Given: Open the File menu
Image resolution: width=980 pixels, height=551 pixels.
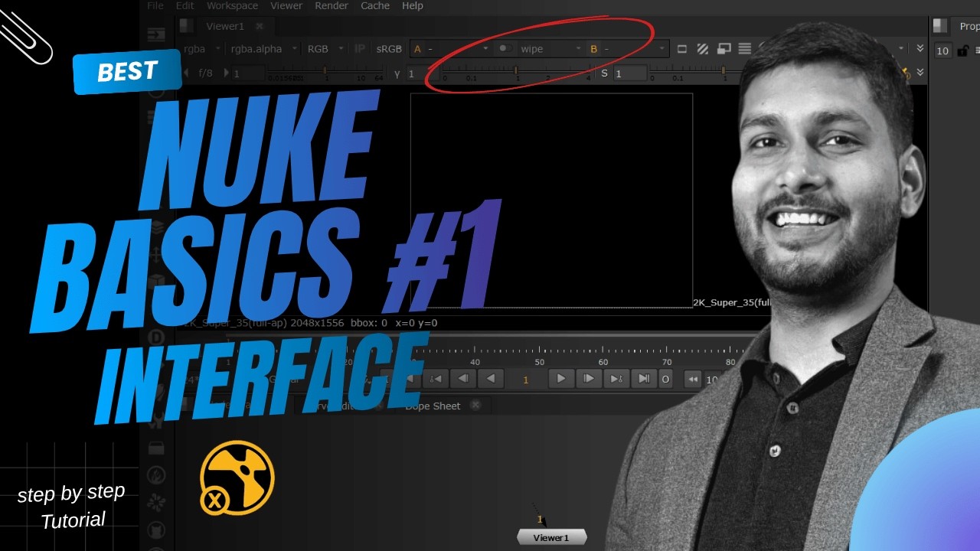Looking at the screenshot, I should coord(155,5).
